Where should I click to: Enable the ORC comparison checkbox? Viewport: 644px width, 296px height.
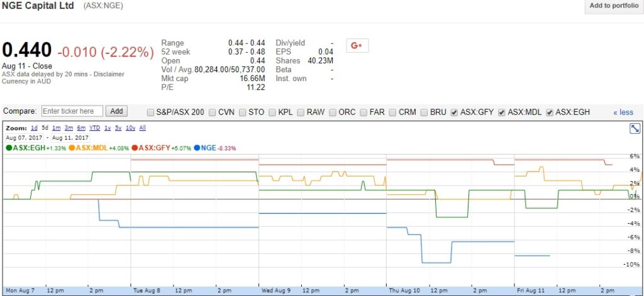click(333, 112)
